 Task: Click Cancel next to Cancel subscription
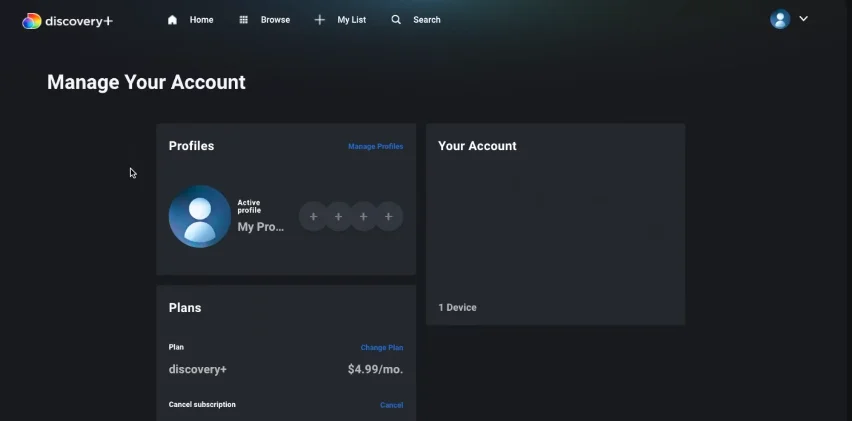(391, 405)
